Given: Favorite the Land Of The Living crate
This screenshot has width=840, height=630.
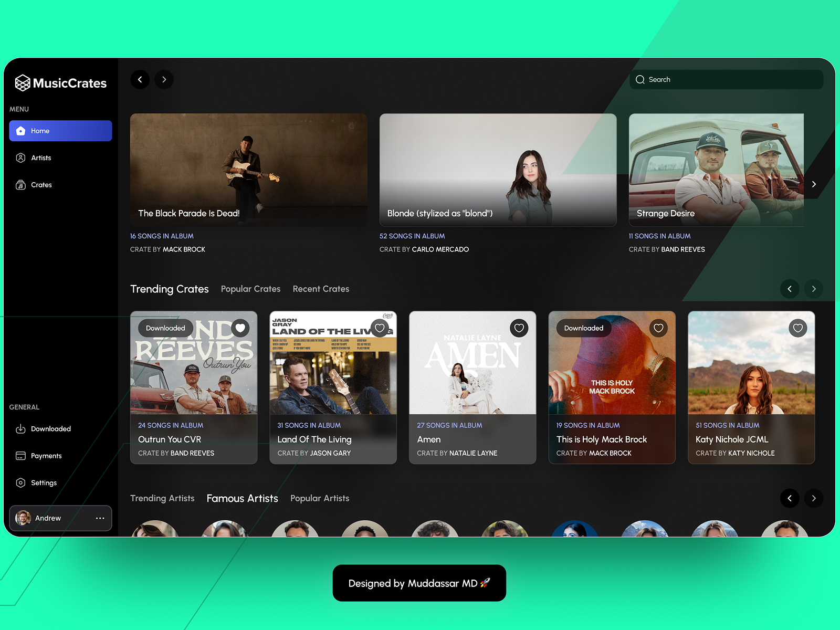Looking at the screenshot, I should point(380,328).
